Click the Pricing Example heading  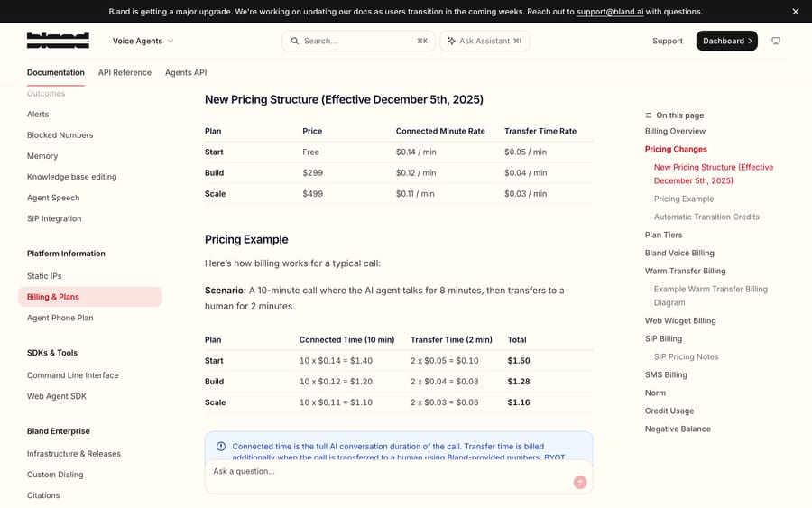(x=246, y=239)
